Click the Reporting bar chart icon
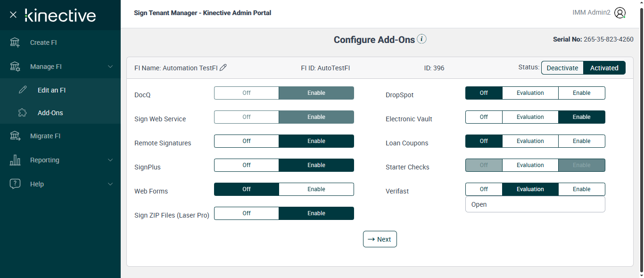644x278 pixels. 15,160
